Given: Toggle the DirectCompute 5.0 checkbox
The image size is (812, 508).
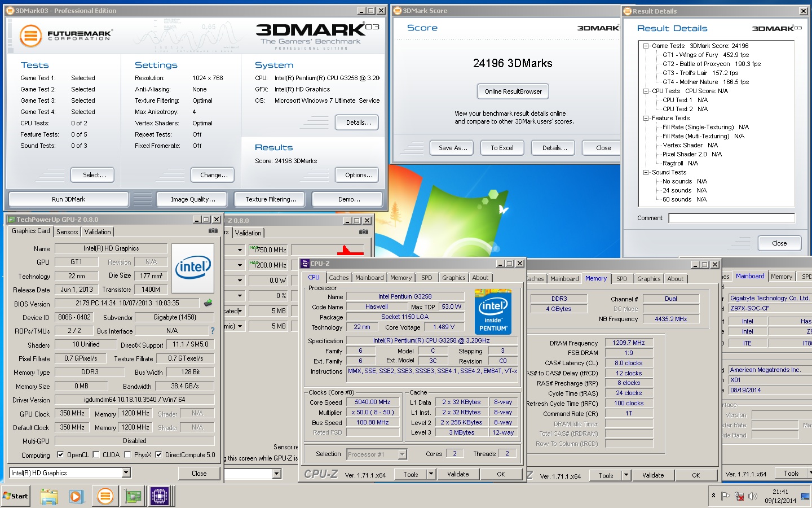Looking at the screenshot, I should pos(158,454).
